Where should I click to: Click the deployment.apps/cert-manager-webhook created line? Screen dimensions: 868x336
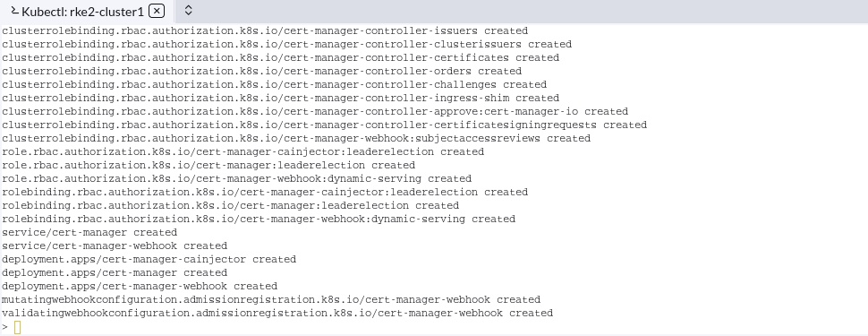(140, 286)
